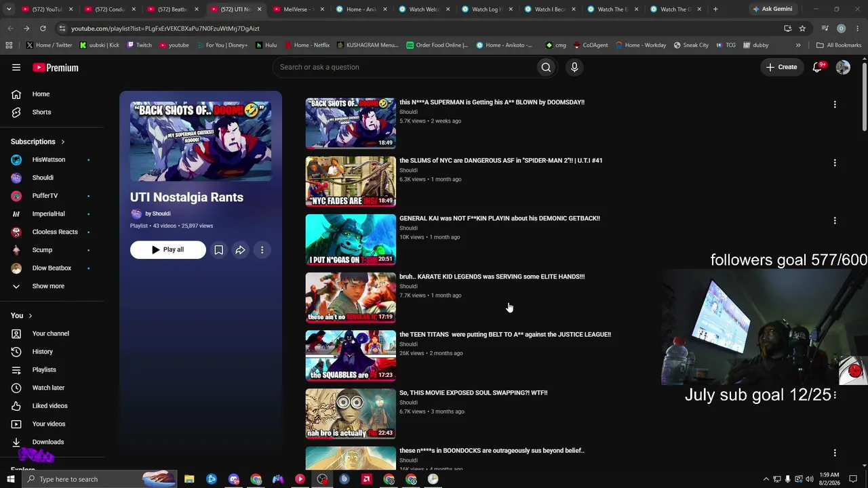Screen dimensions: 868x488
Task: Open action menu for the Spider-Man 2 video
Action: [x=835, y=163]
